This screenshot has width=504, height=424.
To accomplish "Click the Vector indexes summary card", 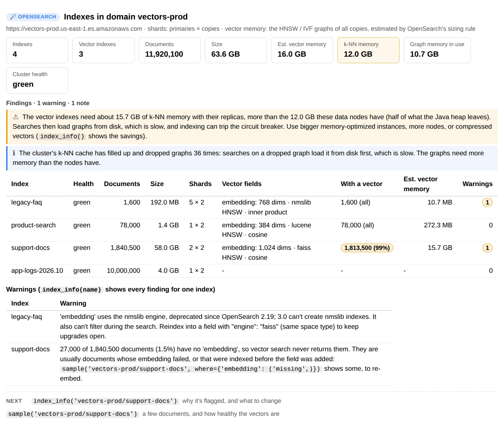I will pos(103,50).
